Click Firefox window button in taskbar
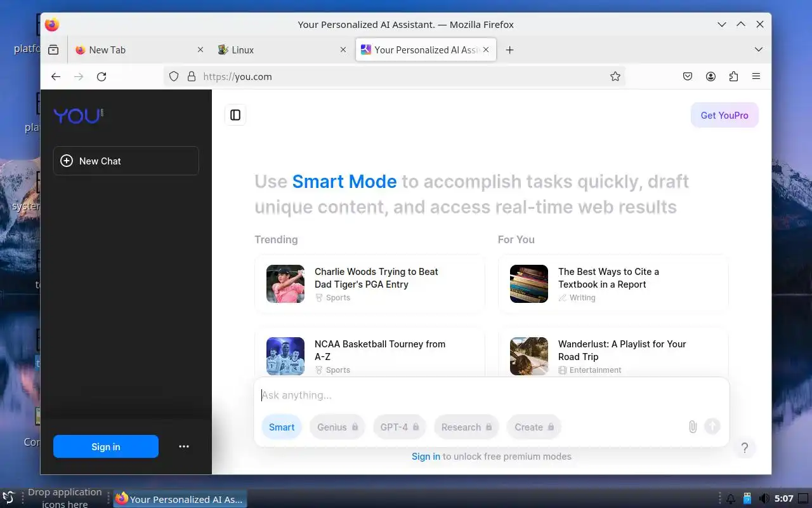812x508 pixels. tap(180, 498)
